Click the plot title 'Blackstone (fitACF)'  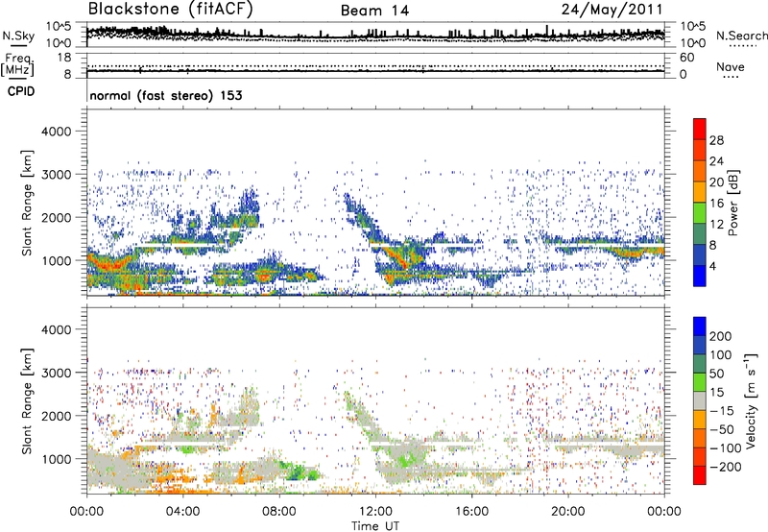(171, 10)
